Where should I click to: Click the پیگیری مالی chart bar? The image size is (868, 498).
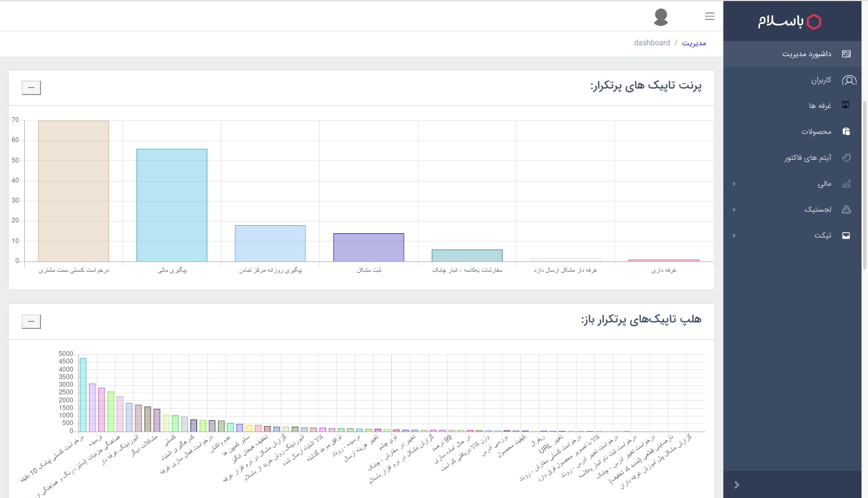click(172, 205)
